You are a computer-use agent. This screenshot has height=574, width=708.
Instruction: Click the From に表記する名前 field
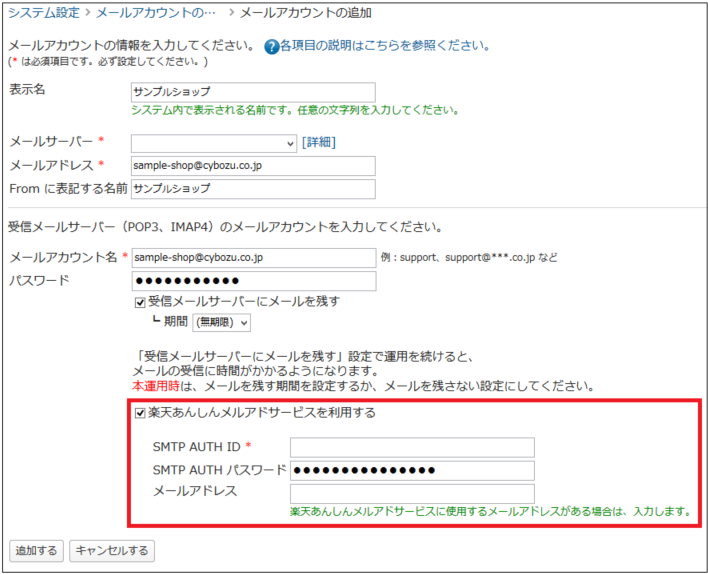tap(253, 189)
